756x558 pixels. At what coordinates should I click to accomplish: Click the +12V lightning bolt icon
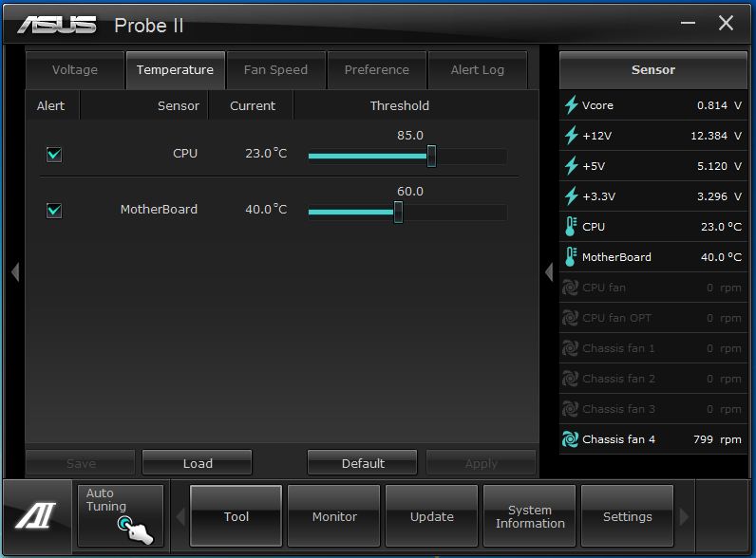572,136
